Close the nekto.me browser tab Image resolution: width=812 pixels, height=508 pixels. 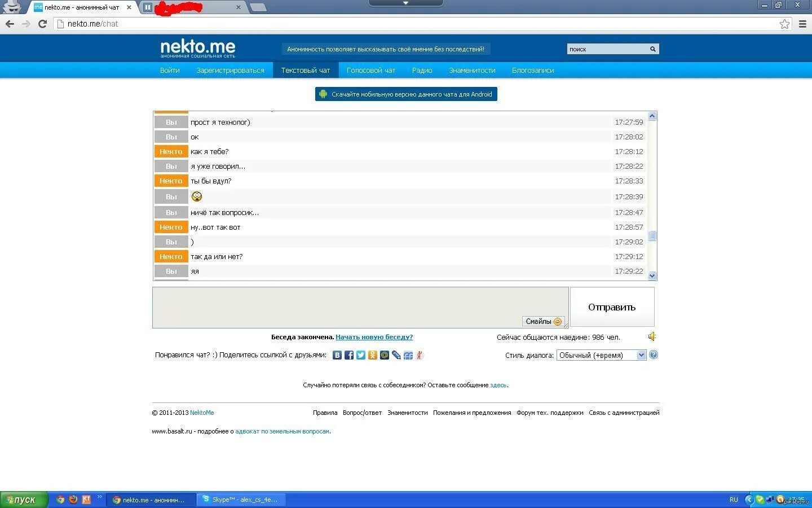pyautogui.click(x=129, y=7)
